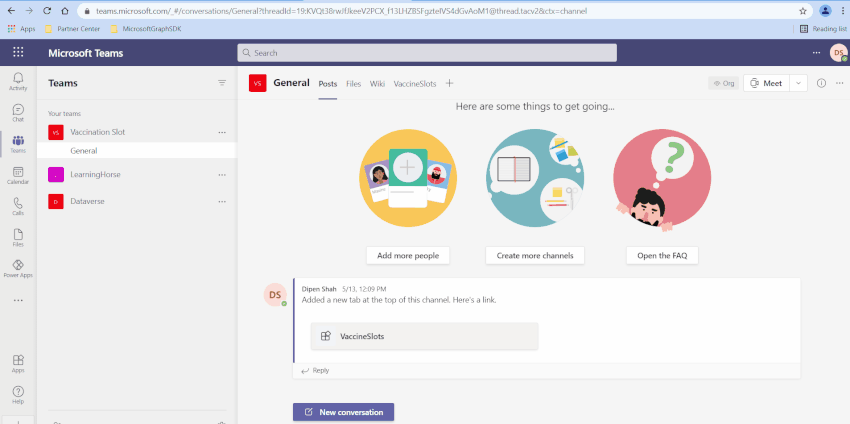Open more options for Vaccination Slot team

tap(222, 132)
